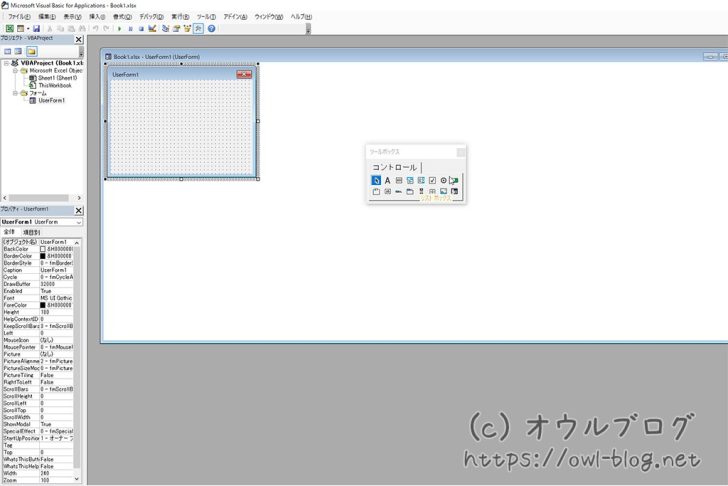Open the デバッグ (Debug) menu
The image size is (728, 486).
(151, 17)
